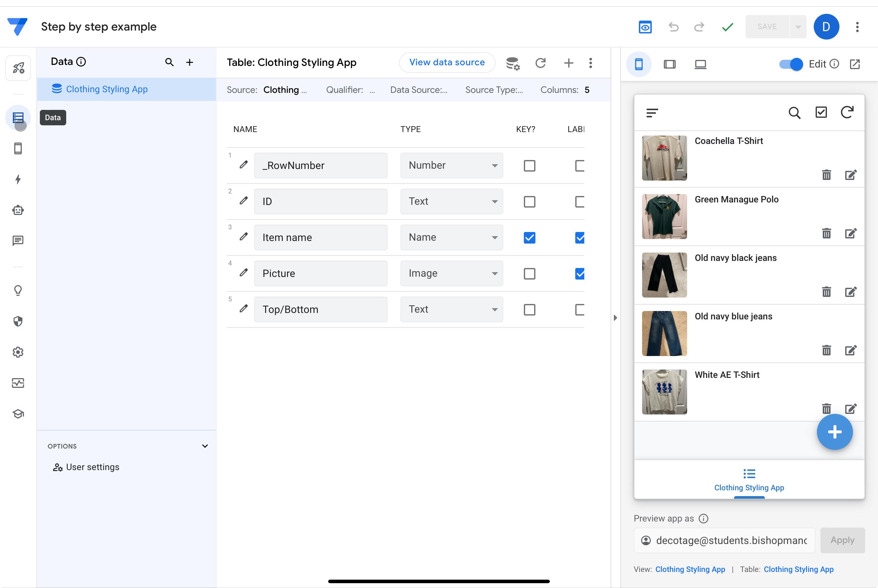Select the Clothing Styling App table
This screenshot has height=588, width=878.
pos(127,89)
